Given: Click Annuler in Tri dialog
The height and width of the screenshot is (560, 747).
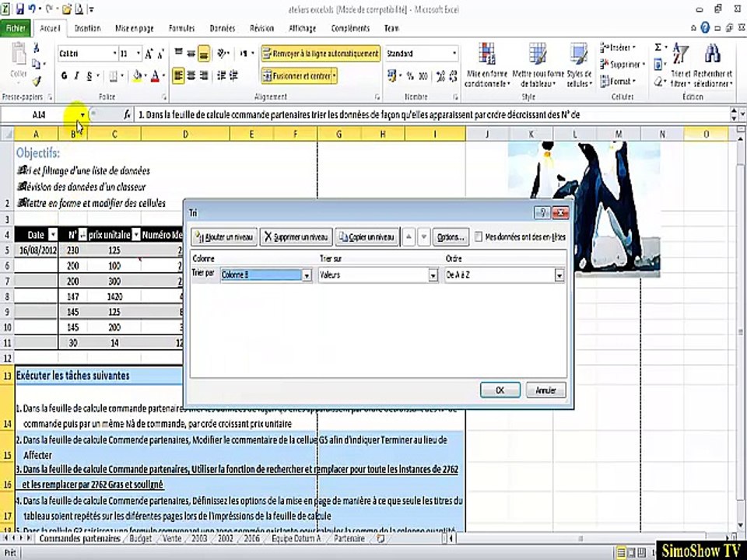Looking at the screenshot, I should click(x=546, y=390).
